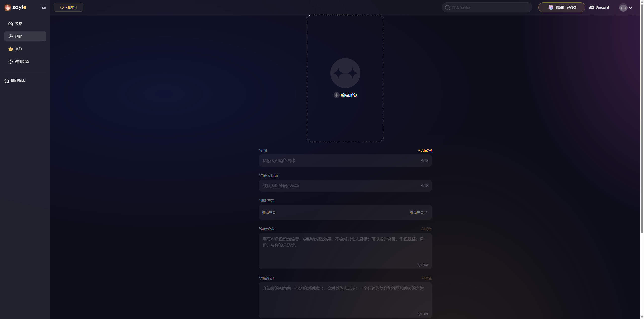
Task: Click the Saylo logo
Action: click(15, 7)
